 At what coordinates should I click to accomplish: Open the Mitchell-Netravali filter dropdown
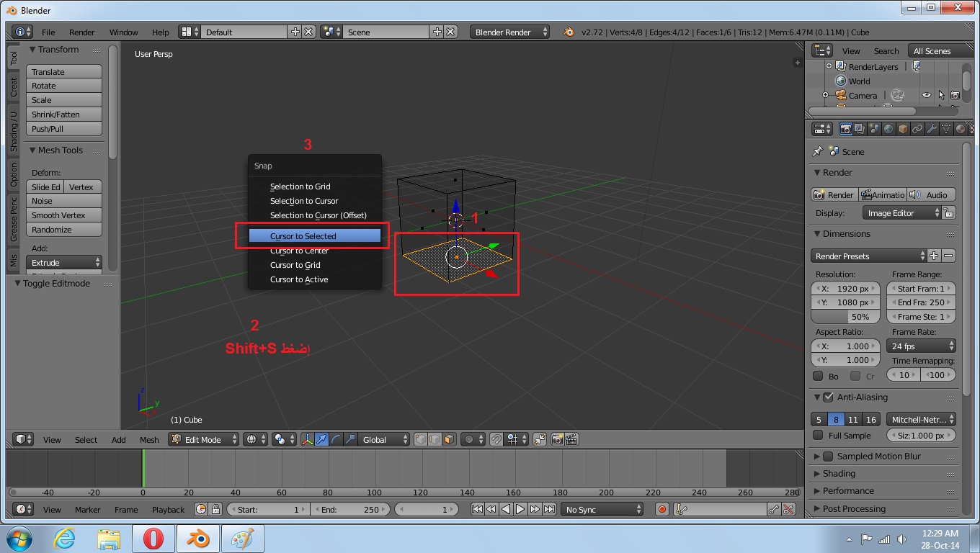921,419
